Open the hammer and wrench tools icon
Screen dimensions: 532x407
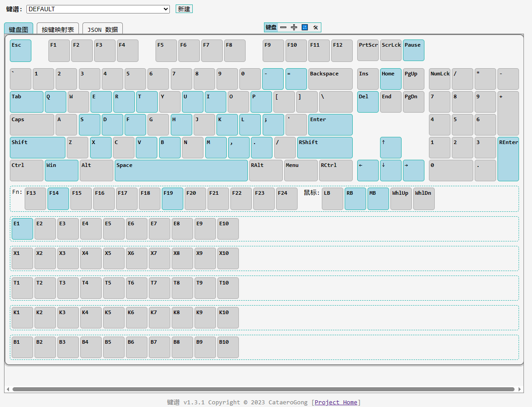316,27
